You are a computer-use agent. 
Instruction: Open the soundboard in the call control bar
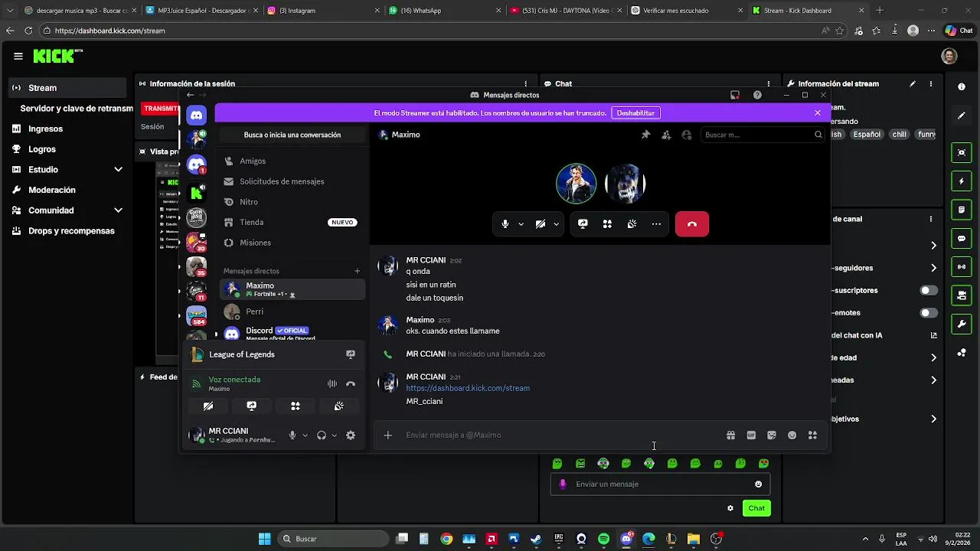coord(632,224)
